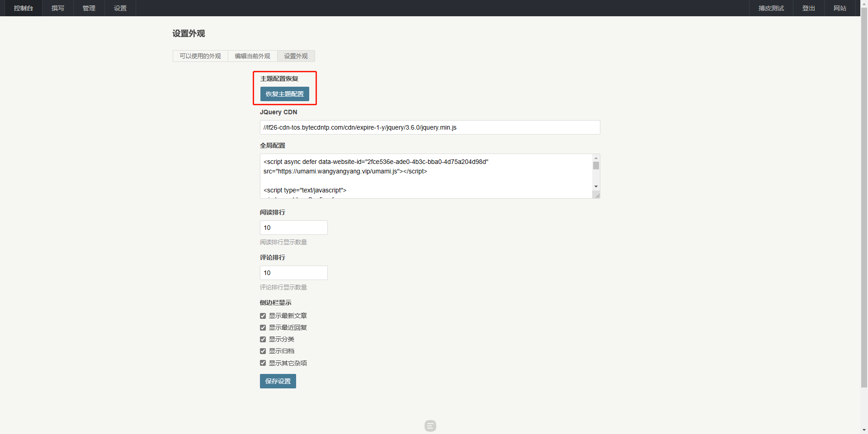This screenshot has width=868, height=434.
Task: Save changes with 保存设置 button
Action: tap(278, 381)
